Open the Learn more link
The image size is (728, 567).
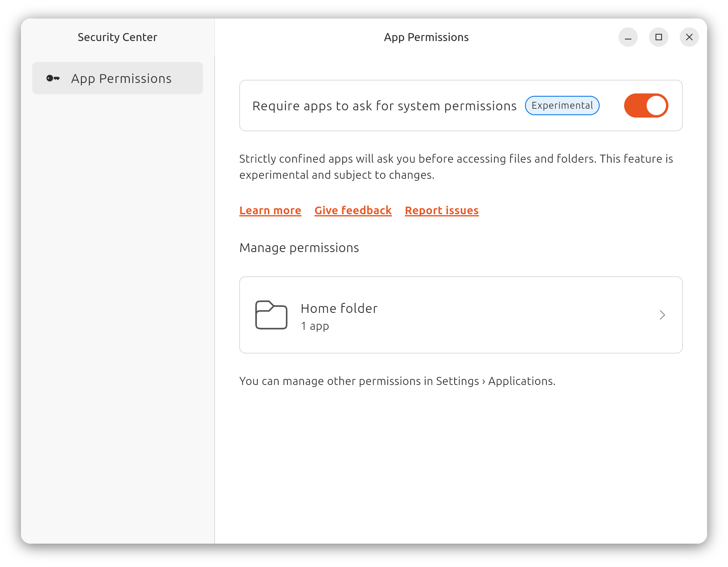(270, 210)
